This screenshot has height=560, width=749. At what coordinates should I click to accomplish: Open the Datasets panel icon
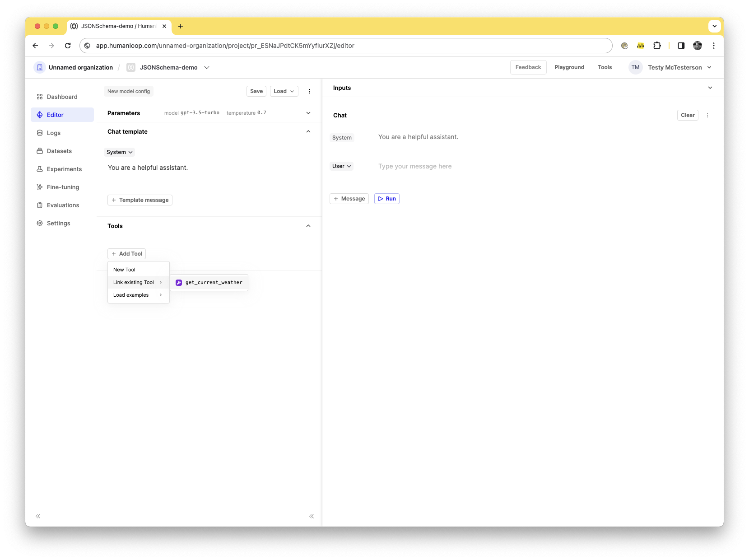[x=40, y=151]
